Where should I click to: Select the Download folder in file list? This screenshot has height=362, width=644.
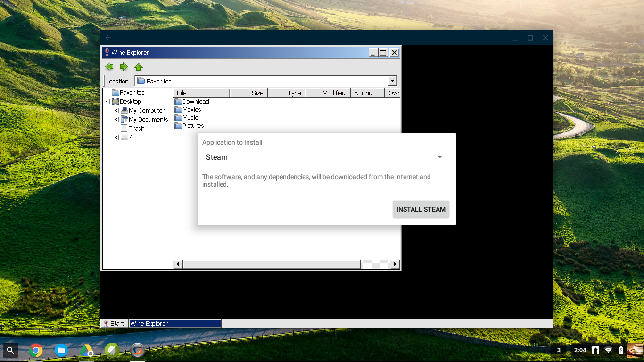click(x=192, y=101)
